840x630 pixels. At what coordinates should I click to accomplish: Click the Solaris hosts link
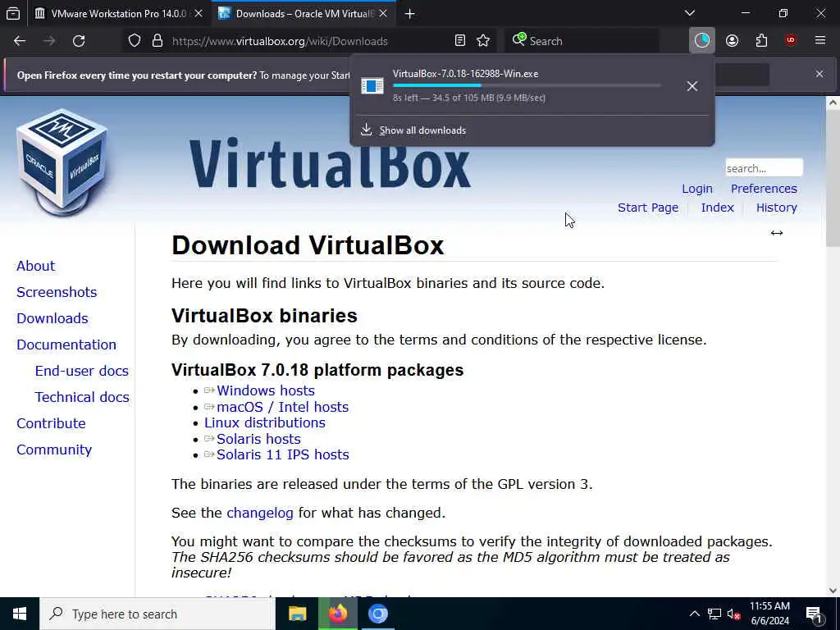pyautogui.click(x=258, y=439)
